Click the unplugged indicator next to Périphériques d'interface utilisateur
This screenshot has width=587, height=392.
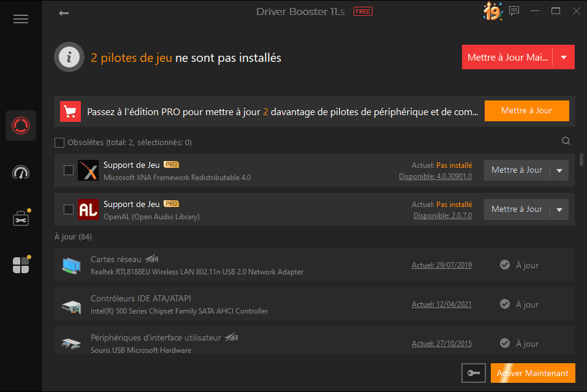tap(232, 337)
